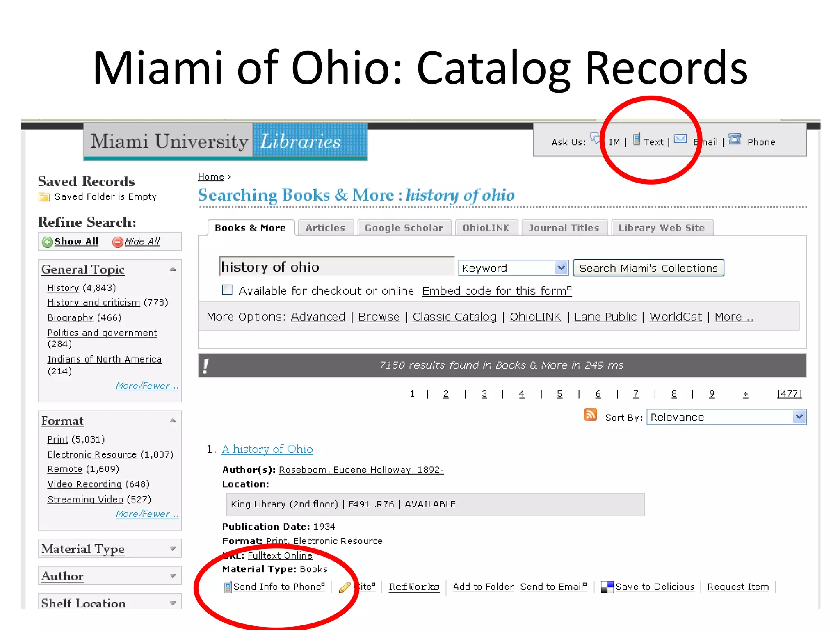The height and width of the screenshot is (630, 840).
Task: Click the pencil Cite icon
Action: (x=345, y=587)
